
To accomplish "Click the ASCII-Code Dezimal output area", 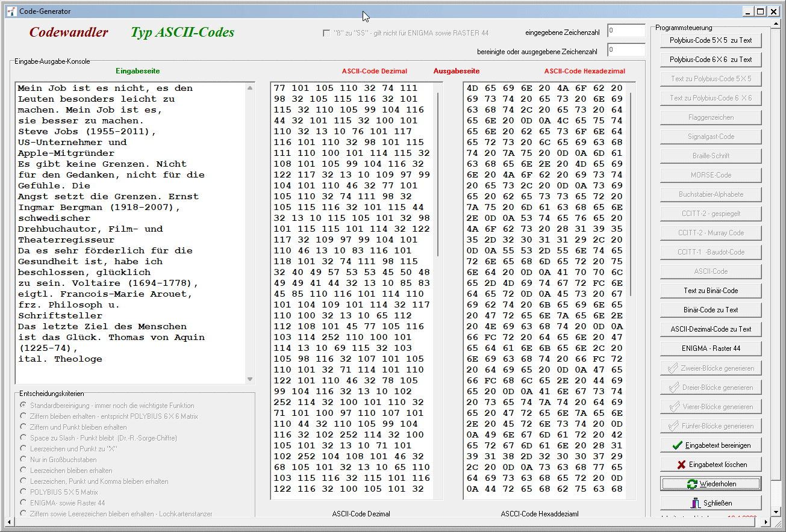I will [357, 291].
